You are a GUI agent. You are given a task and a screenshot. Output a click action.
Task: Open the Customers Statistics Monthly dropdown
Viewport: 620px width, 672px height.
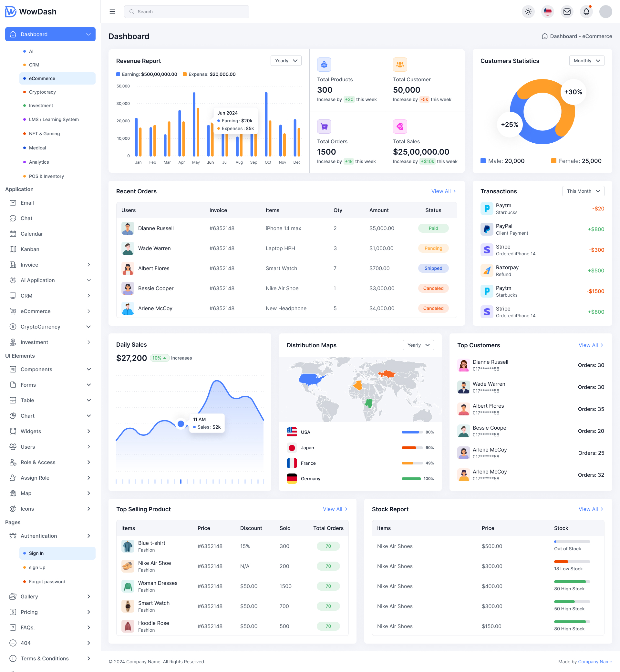coord(586,61)
